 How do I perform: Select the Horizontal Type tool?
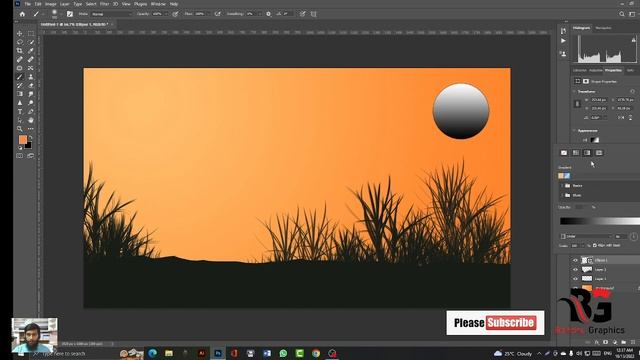20,111
